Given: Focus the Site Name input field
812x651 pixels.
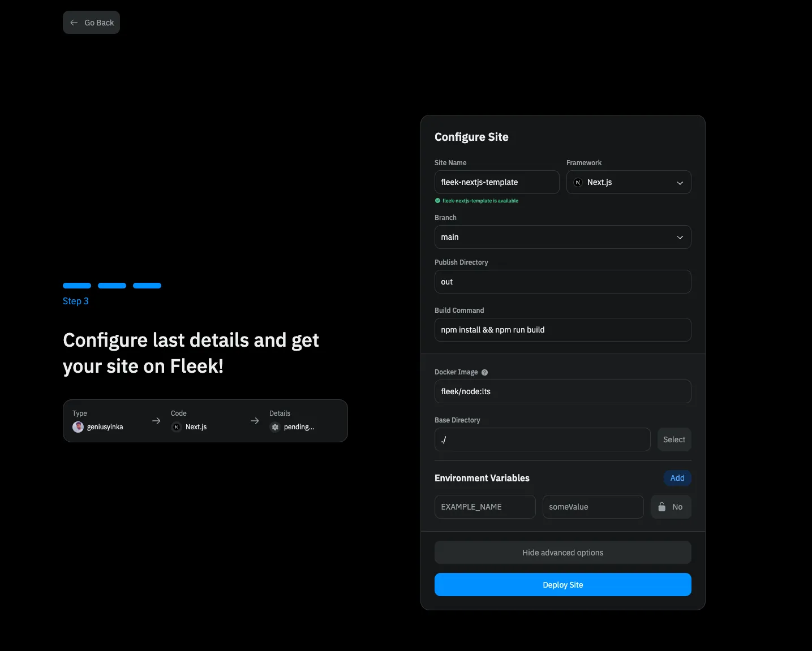Looking at the screenshot, I should [496, 182].
